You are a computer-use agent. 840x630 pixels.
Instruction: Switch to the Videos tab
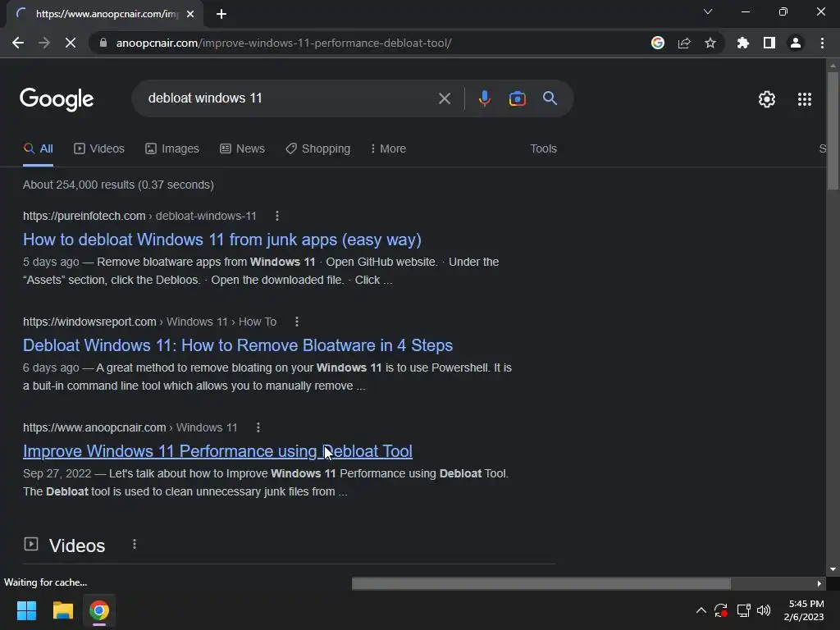coord(99,149)
